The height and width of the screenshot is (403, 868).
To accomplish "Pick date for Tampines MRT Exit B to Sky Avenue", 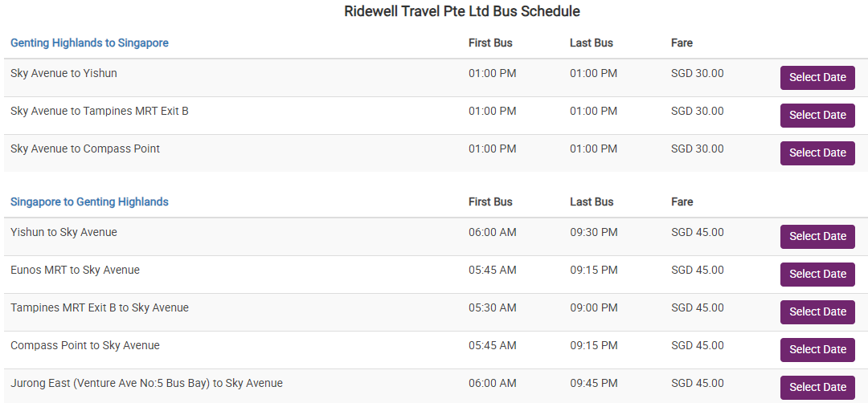I will tap(817, 312).
